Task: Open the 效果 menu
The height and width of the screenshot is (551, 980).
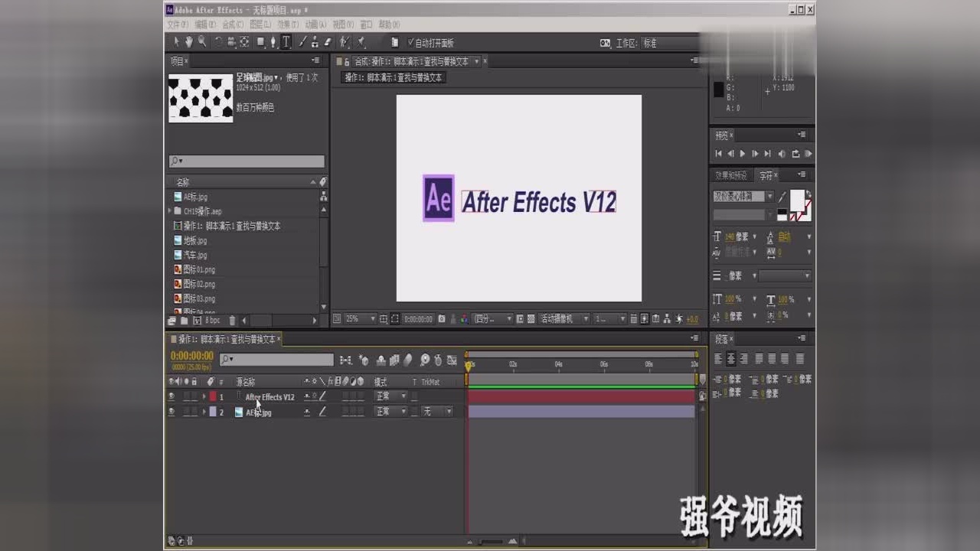Action: click(x=288, y=24)
